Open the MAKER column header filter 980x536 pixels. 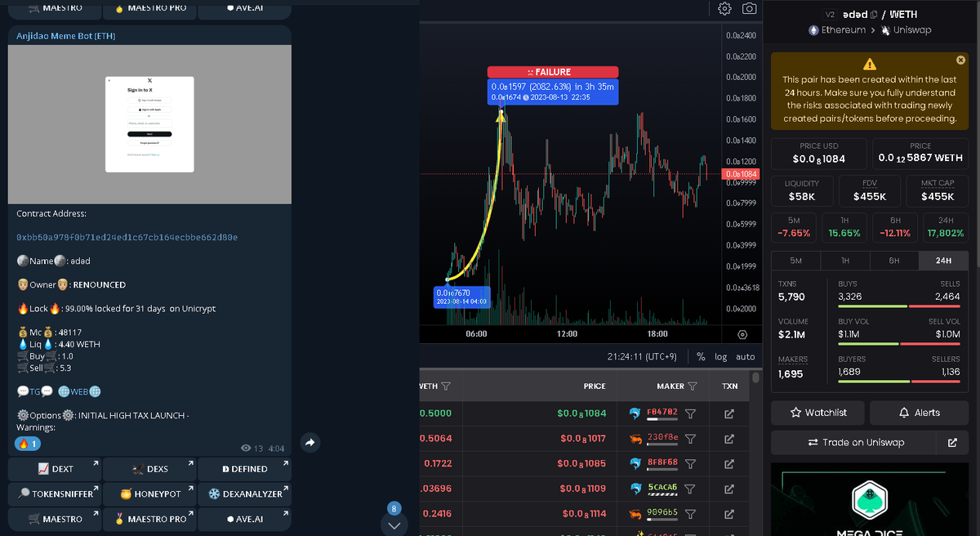click(693, 386)
